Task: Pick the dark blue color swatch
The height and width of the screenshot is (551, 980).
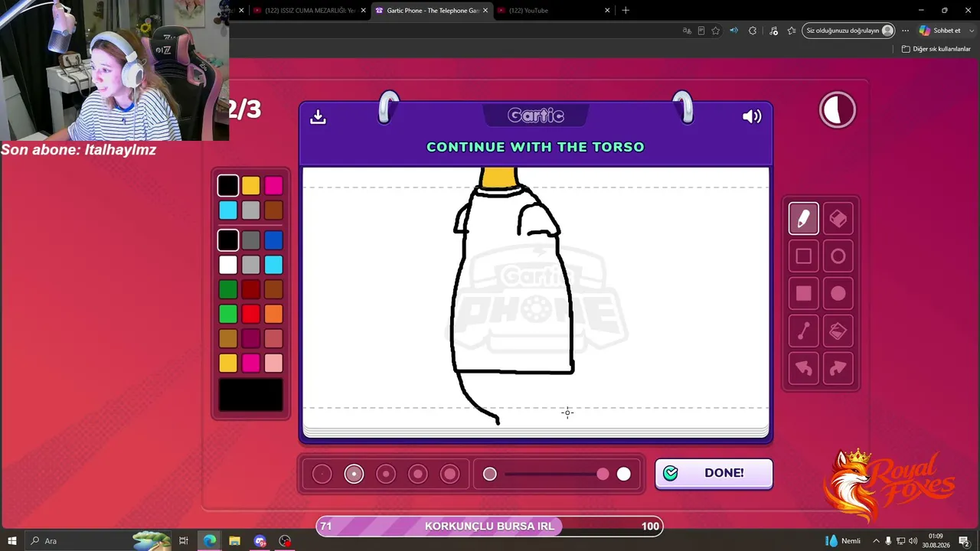Action: 274,240
